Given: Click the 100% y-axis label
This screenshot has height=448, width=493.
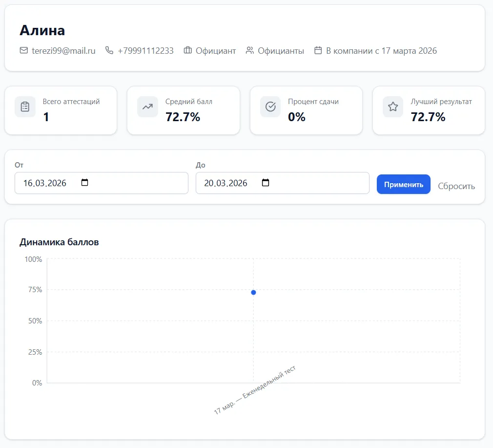Looking at the screenshot, I should coord(33,259).
